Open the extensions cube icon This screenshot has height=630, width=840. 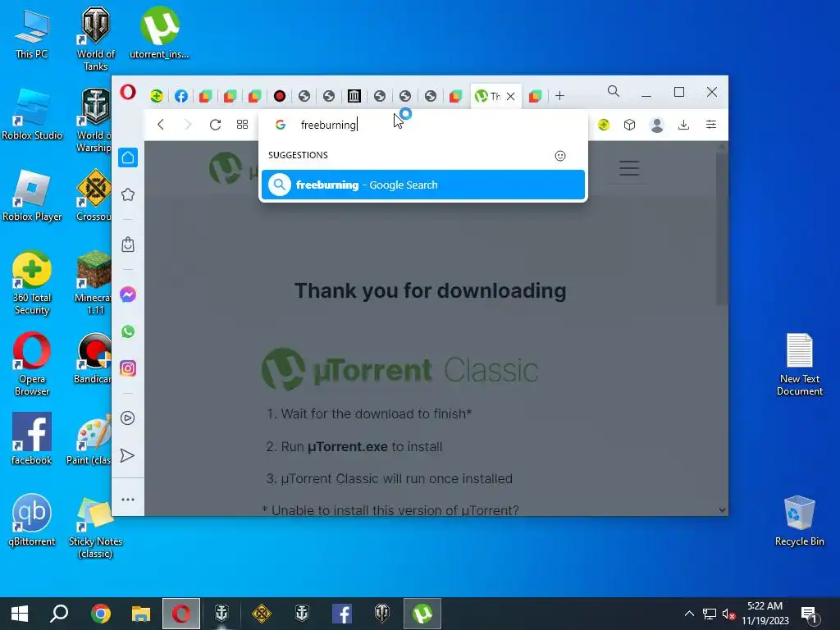629,125
